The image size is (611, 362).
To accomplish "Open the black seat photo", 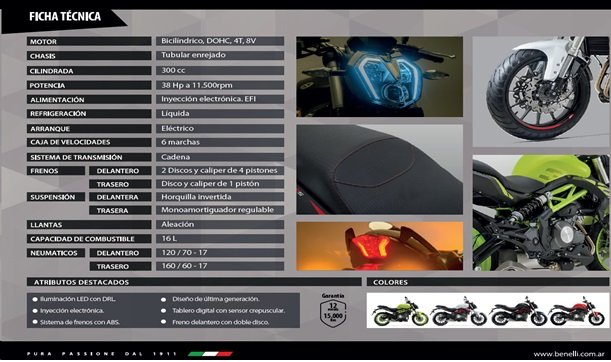I will (380, 170).
